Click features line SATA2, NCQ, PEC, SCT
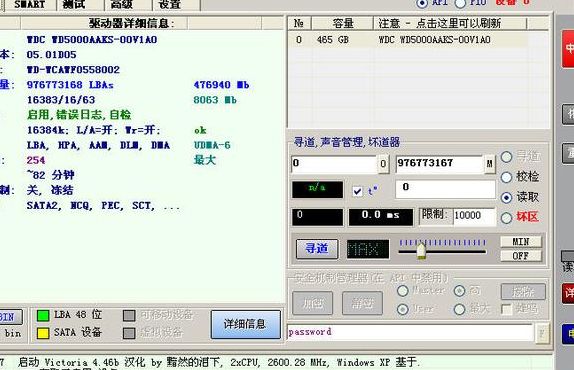 point(103,206)
